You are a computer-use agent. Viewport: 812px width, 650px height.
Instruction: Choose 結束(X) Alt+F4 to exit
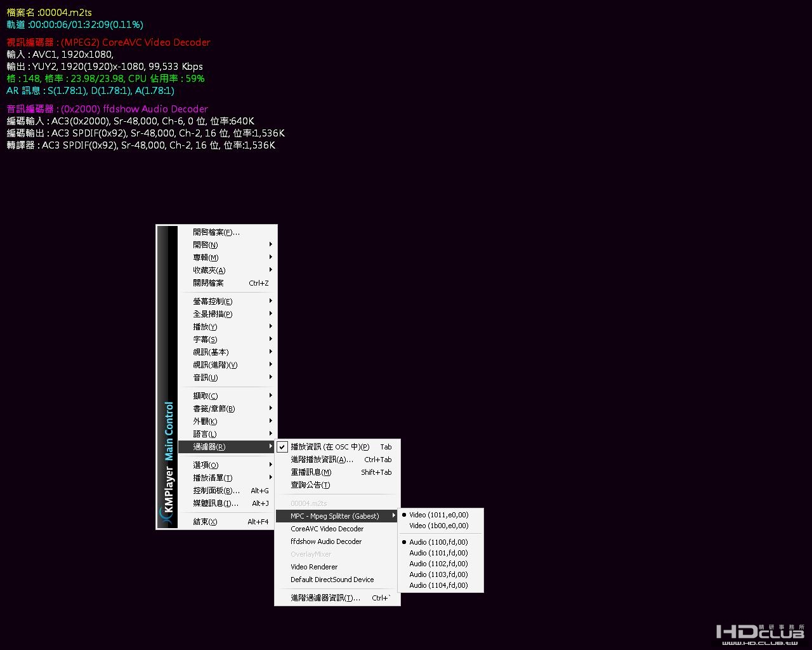coord(227,522)
